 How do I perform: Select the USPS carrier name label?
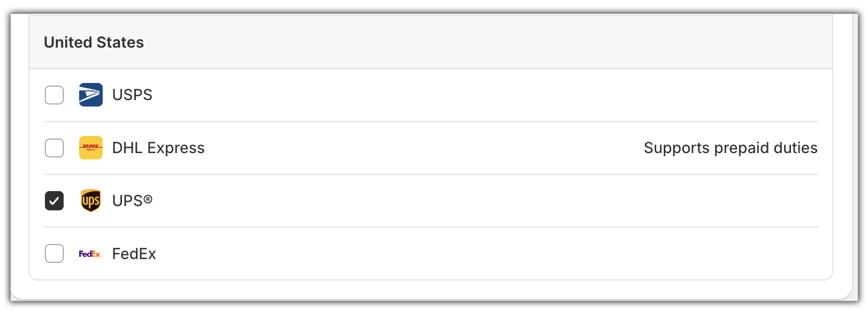[132, 95]
